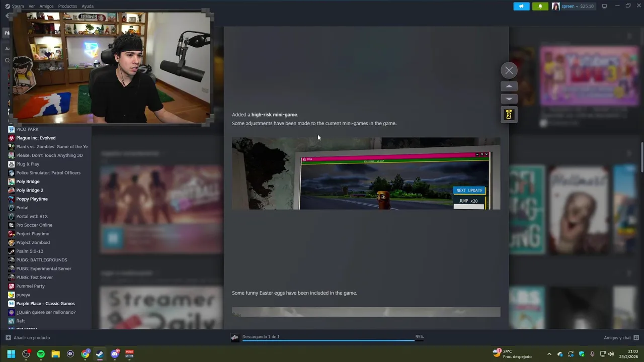Open the taskbar volume speaker icon
The width and height of the screenshot is (644, 362).
tap(611, 354)
